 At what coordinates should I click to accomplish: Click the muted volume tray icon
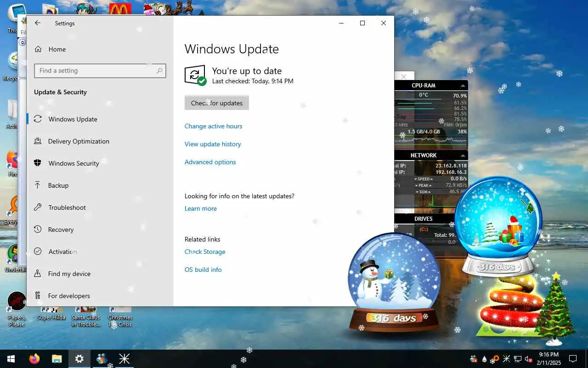[528, 359]
